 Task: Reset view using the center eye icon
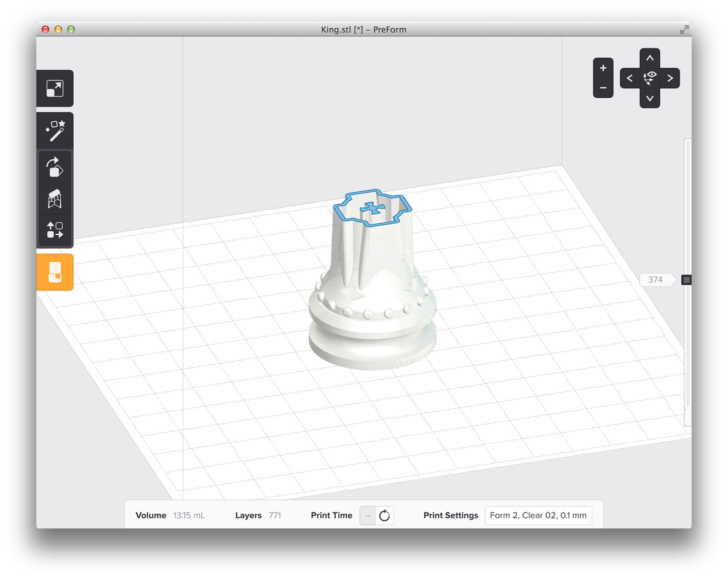point(650,78)
